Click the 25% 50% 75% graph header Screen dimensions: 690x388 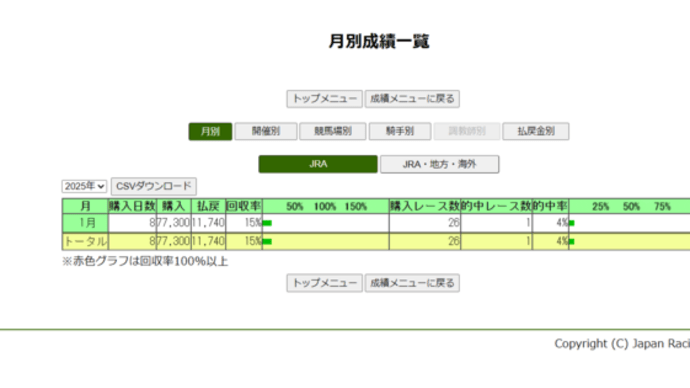pyautogui.click(x=630, y=206)
